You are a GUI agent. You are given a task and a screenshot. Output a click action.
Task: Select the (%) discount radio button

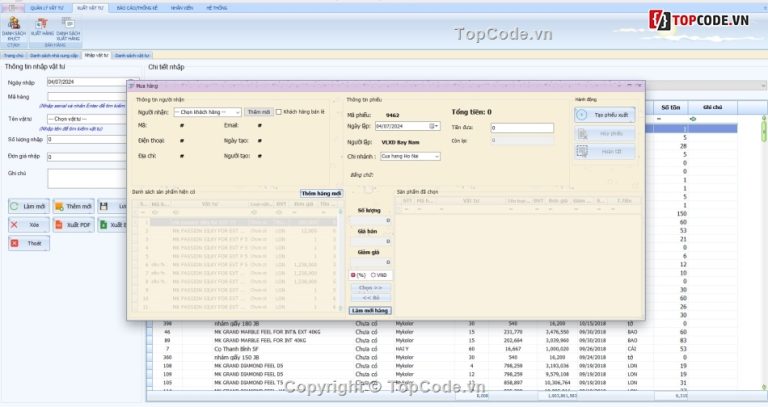tap(353, 275)
